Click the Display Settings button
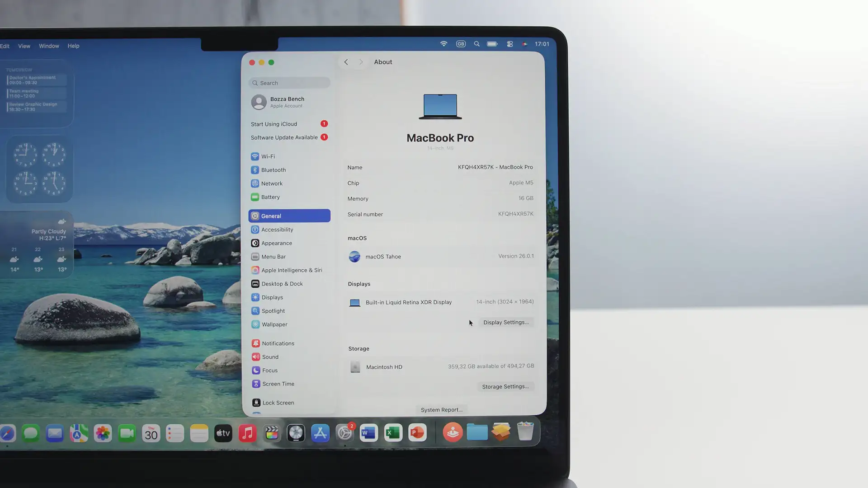This screenshot has height=488, width=868. pyautogui.click(x=505, y=322)
